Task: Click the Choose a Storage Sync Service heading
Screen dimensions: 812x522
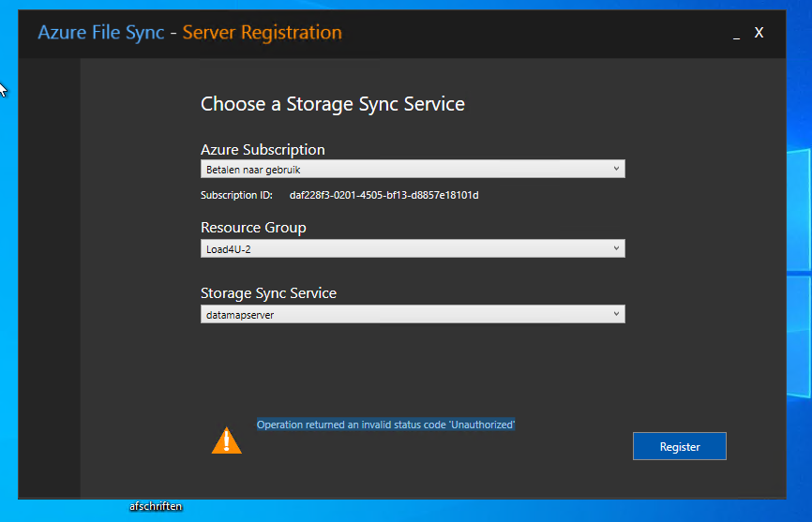Action: click(x=333, y=104)
